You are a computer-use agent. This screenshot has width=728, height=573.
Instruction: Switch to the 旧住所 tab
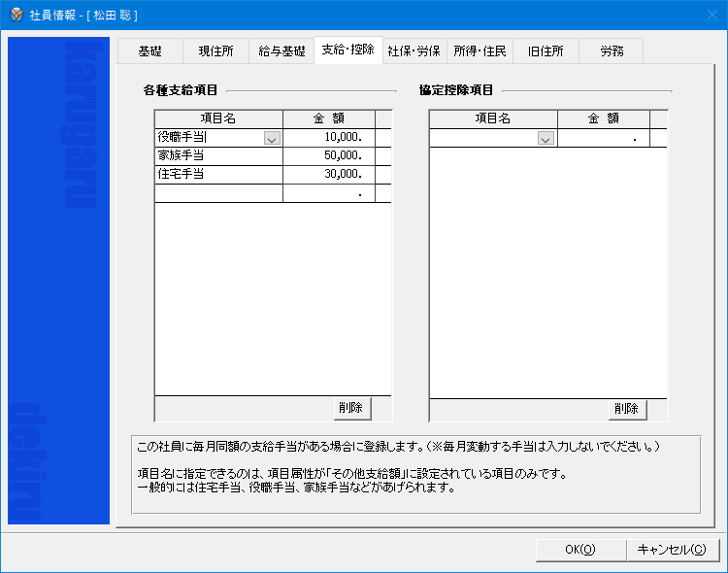[x=546, y=51]
